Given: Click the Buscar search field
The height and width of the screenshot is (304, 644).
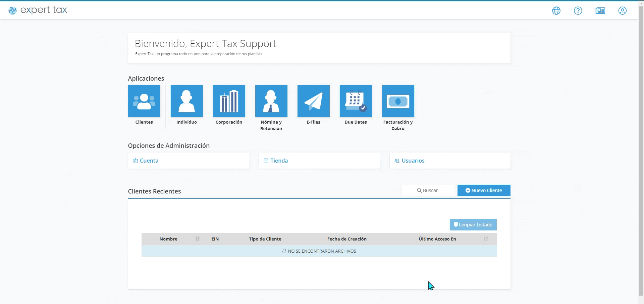Looking at the screenshot, I should click(428, 190).
